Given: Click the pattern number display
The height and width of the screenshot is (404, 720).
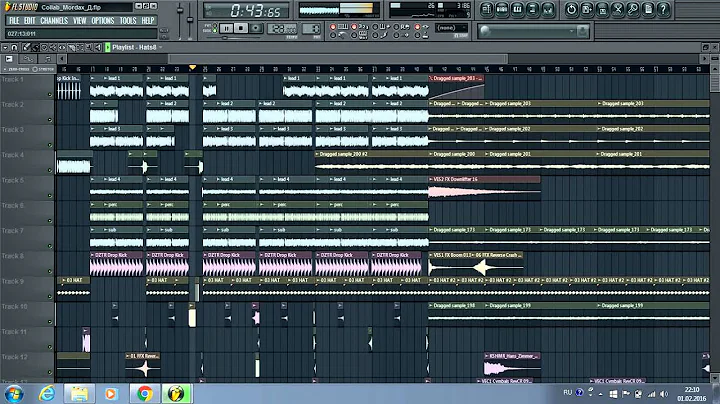Looking at the screenshot, I should [311, 29].
